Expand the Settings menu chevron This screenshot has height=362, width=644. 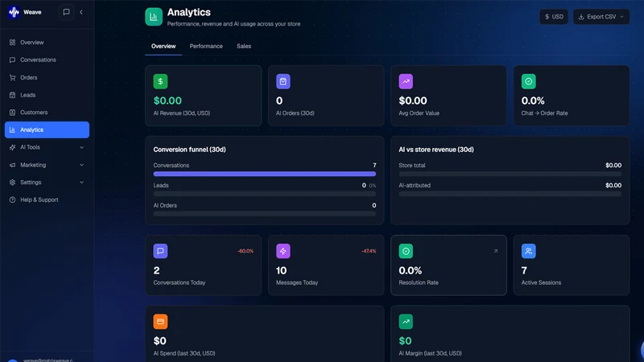[x=81, y=183]
